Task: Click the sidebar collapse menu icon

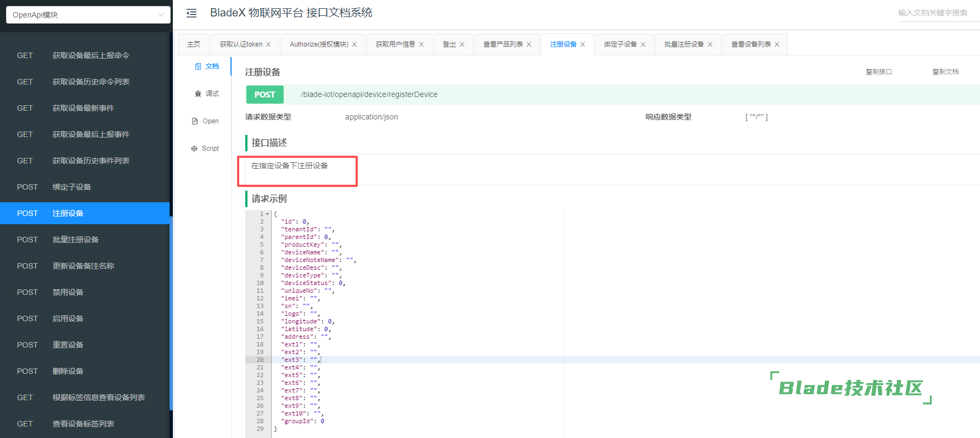Action: 192,13
